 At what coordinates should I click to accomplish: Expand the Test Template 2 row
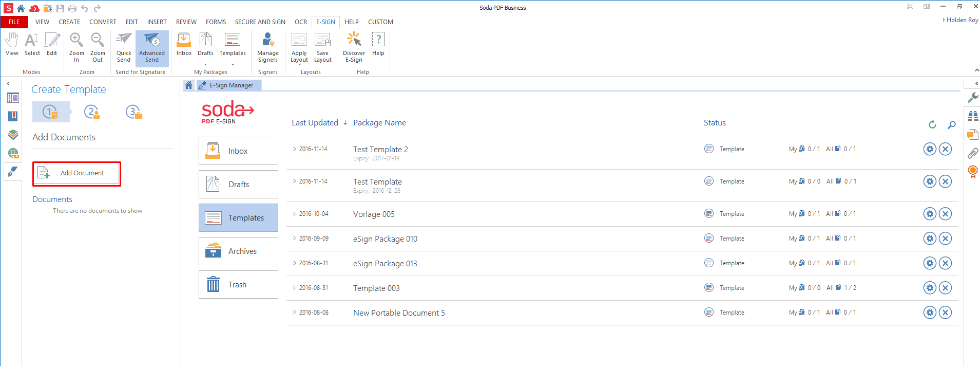(295, 149)
